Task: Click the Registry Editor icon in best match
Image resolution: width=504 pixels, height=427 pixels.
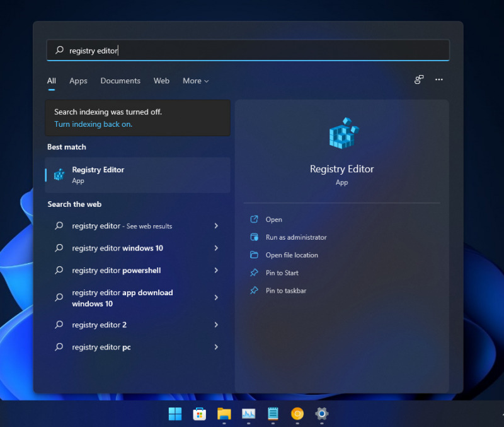Action: (x=59, y=175)
